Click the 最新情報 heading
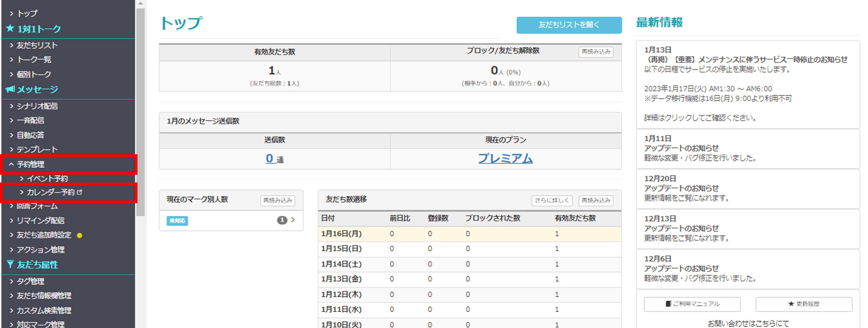Image resolution: width=868 pixels, height=328 pixels. (x=659, y=23)
